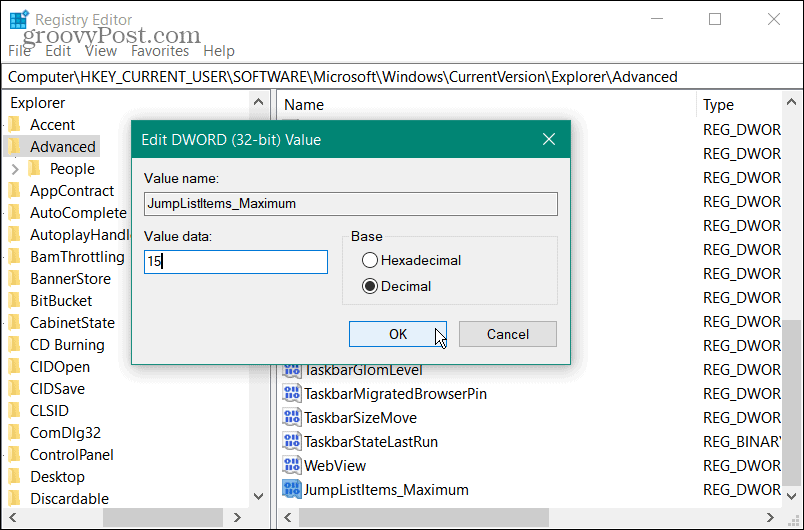Open the Favorites menu
The width and height of the screenshot is (804, 530).
[160, 51]
